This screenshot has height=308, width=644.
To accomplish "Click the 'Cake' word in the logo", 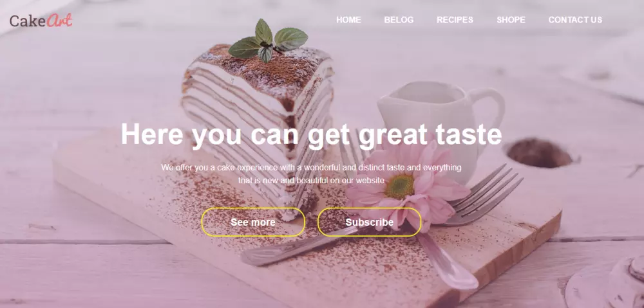I will (28, 21).
